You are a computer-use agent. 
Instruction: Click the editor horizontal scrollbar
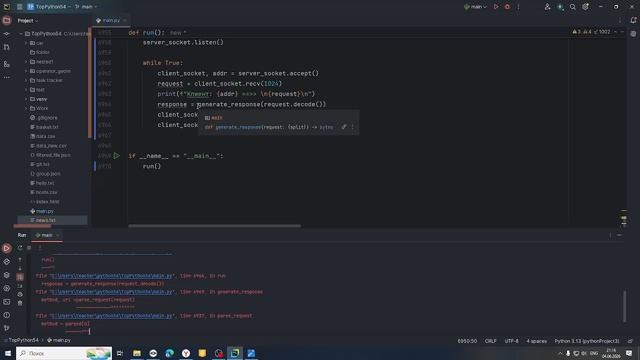[x=214, y=226]
